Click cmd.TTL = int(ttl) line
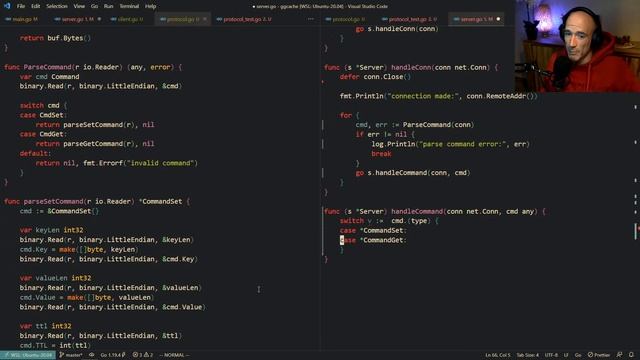This screenshot has height=360, width=640. [x=56, y=345]
